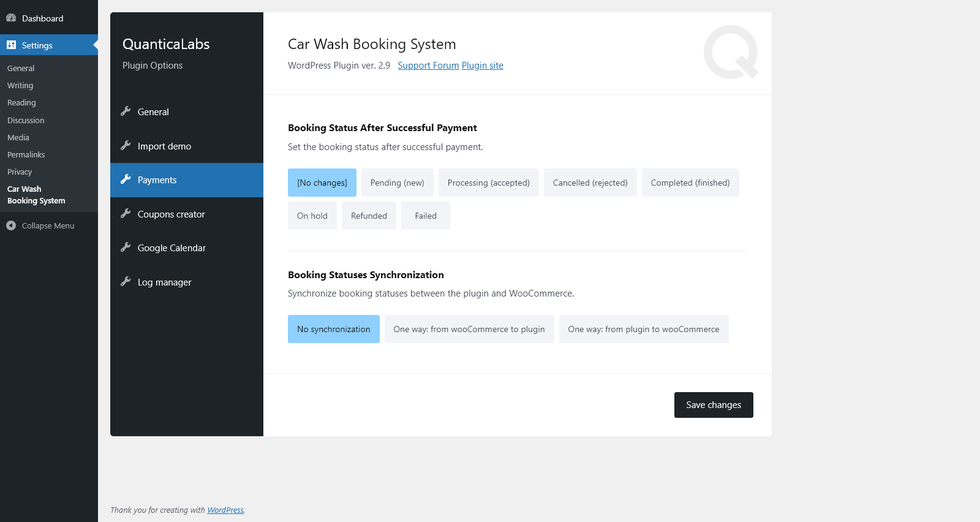Follow the WordPress footer link
The width and height of the screenshot is (980, 522).
225,510
